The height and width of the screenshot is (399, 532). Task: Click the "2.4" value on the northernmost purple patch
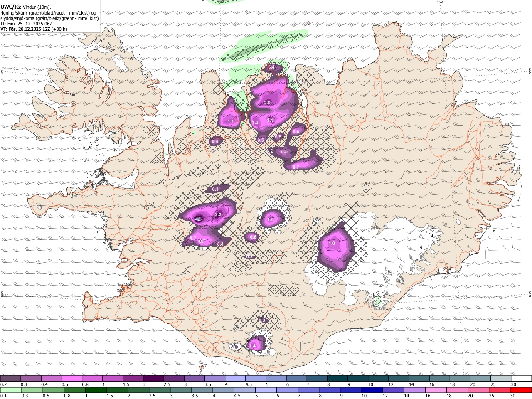click(x=271, y=67)
